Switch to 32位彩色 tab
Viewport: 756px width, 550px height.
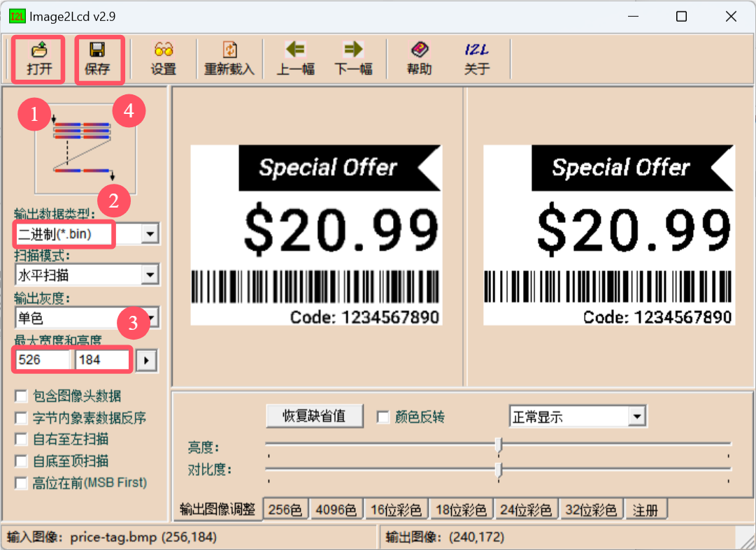pyautogui.click(x=591, y=509)
